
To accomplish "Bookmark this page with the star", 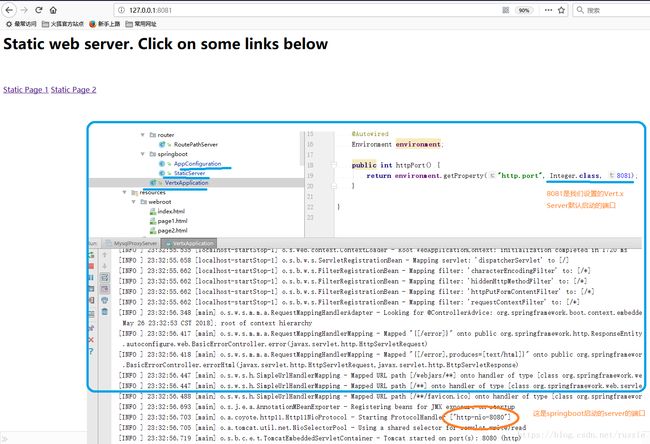I will [561, 10].
